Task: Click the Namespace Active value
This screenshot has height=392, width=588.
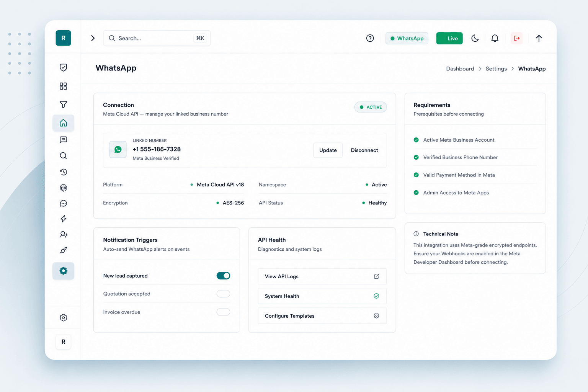Action: coord(379,185)
